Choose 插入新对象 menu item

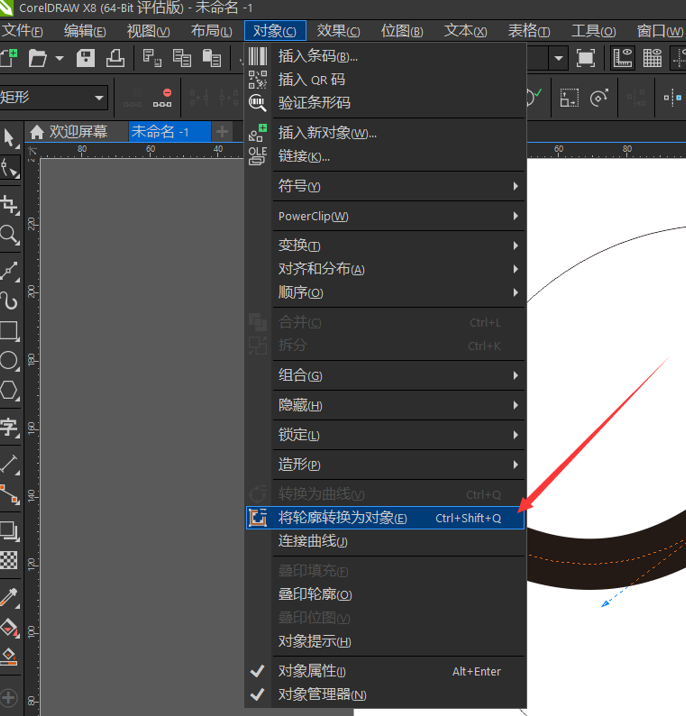tap(385, 133)
